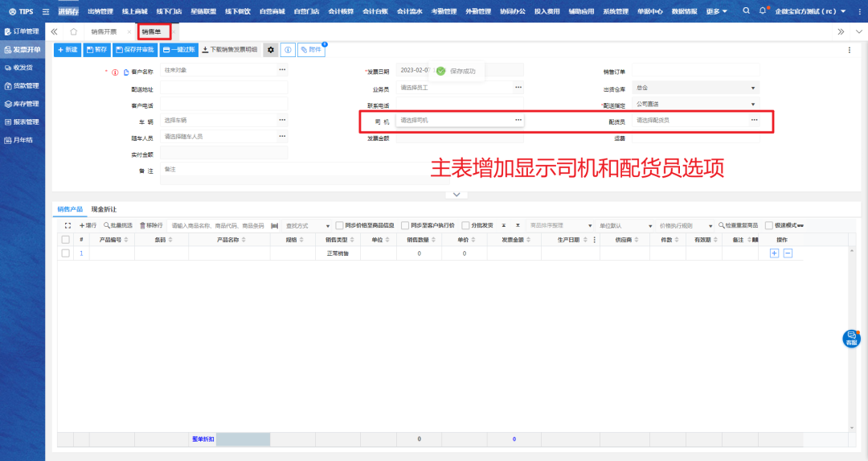The width and height of the screenshot is (868, 461).
Task: Switch to the 现金折让 tab
Action: (103, 208)
